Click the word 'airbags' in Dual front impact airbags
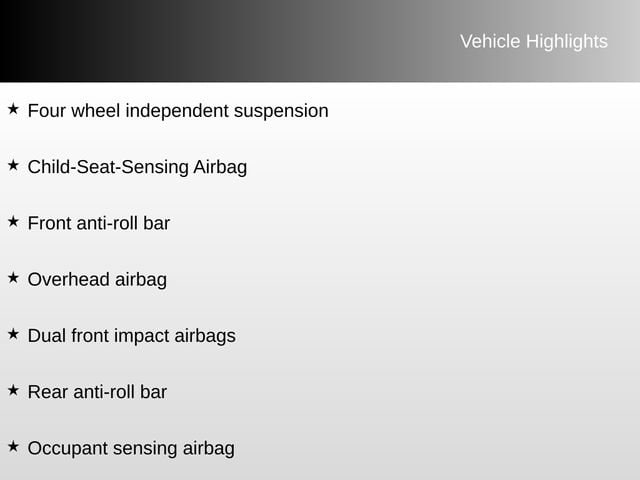 (x=205, y=336)
